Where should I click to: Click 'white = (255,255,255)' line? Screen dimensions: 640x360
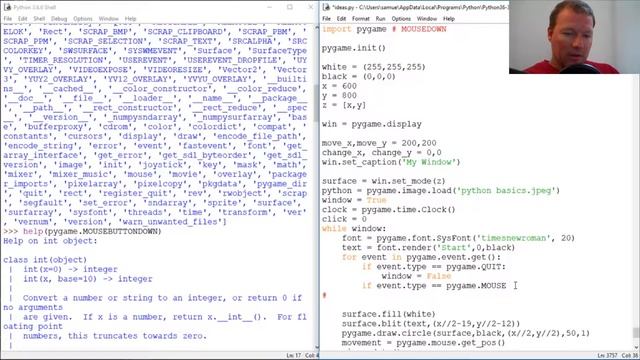coord(373,67)
